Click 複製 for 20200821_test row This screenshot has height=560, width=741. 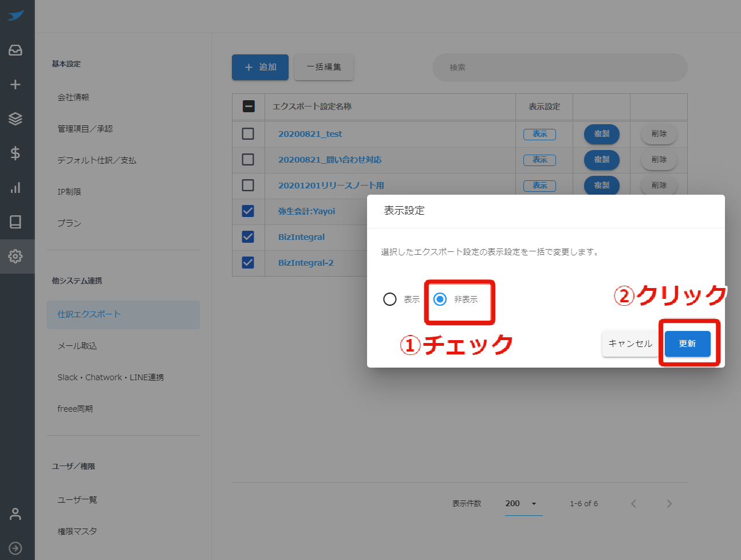[602, 133]
